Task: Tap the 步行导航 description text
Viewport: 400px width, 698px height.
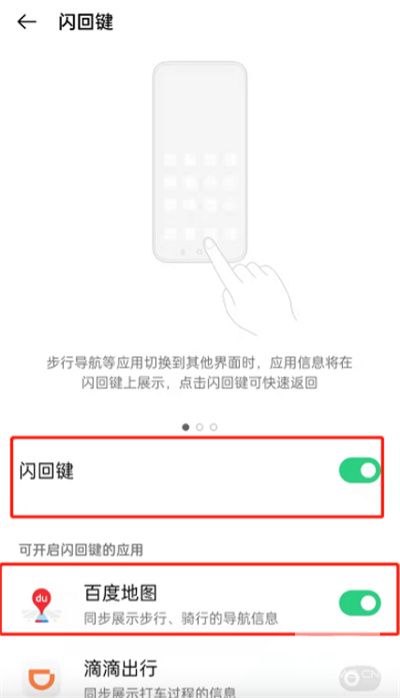Action: [x=199, y=372]
